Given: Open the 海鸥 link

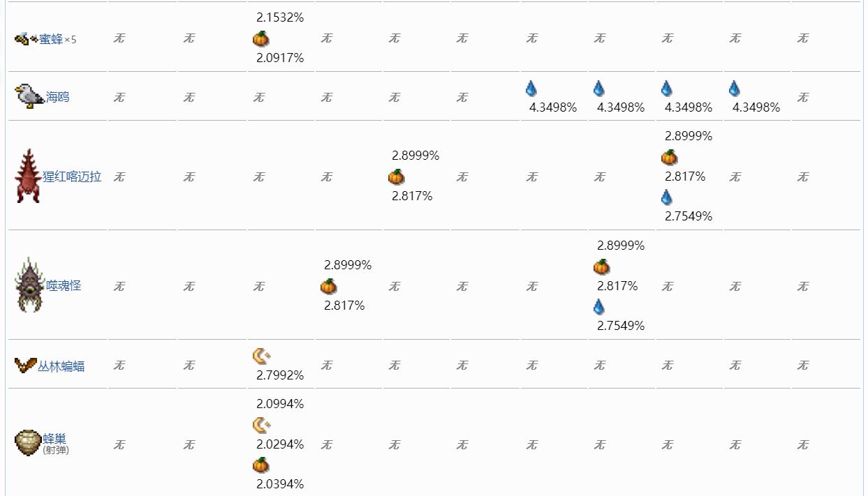Looking at the screenshot, I should tap(58, 97).
